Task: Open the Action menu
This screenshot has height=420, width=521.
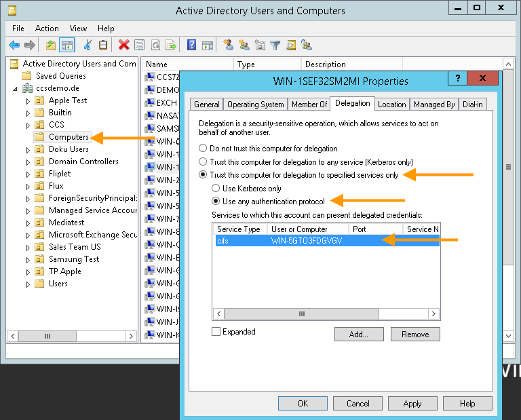Action: point(47,28)
